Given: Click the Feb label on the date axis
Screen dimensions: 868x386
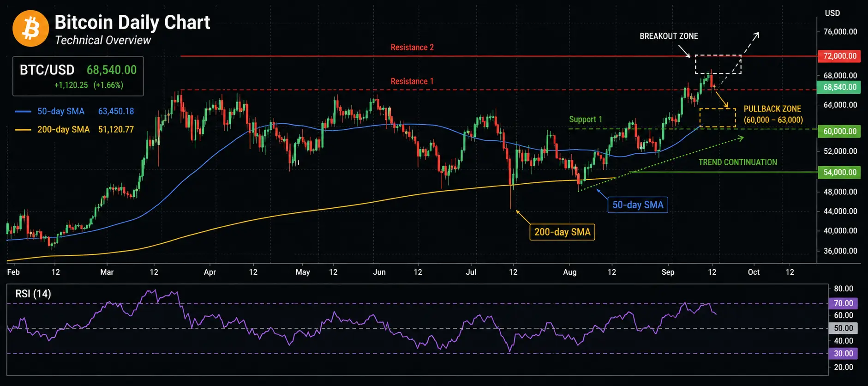Looking at the screenshot, I should 13,272.
